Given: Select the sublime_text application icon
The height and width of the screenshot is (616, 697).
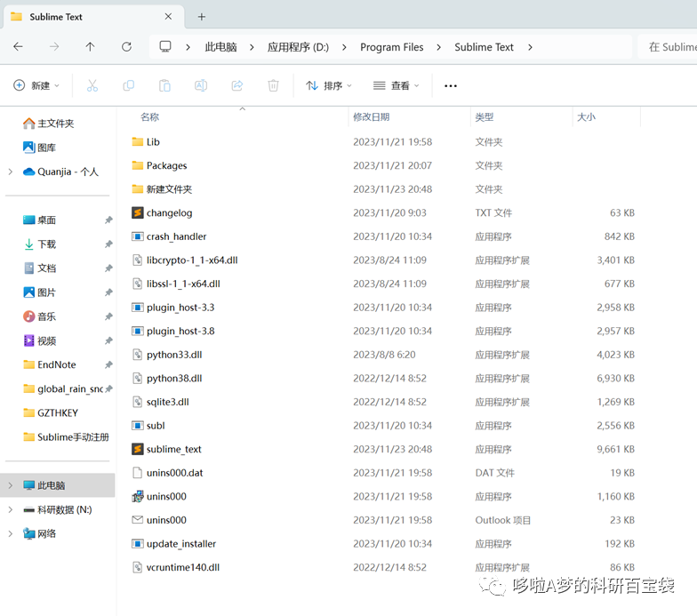Looking at the screenshot, I should click(x=137, y=449).
